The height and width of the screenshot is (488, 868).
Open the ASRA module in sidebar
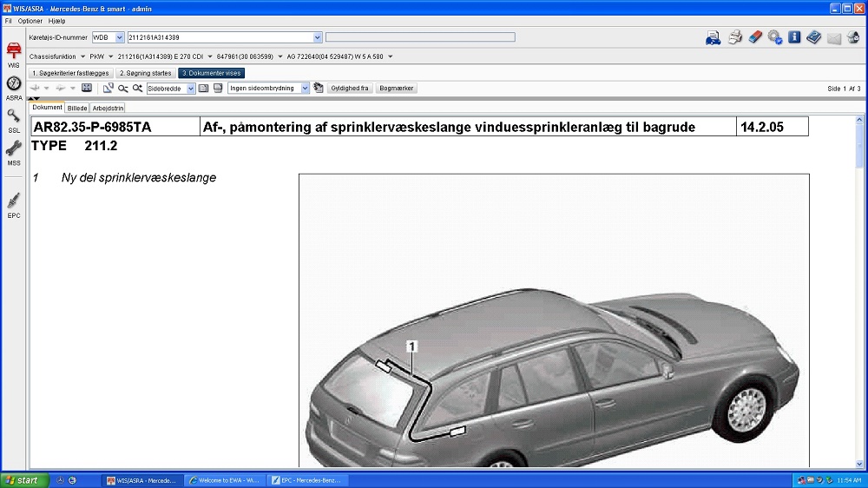coord(14,88)
